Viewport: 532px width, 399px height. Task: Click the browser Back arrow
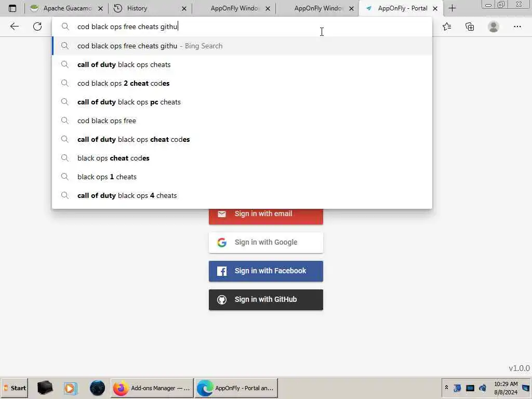pyautogui.click(x=14, y=26)
